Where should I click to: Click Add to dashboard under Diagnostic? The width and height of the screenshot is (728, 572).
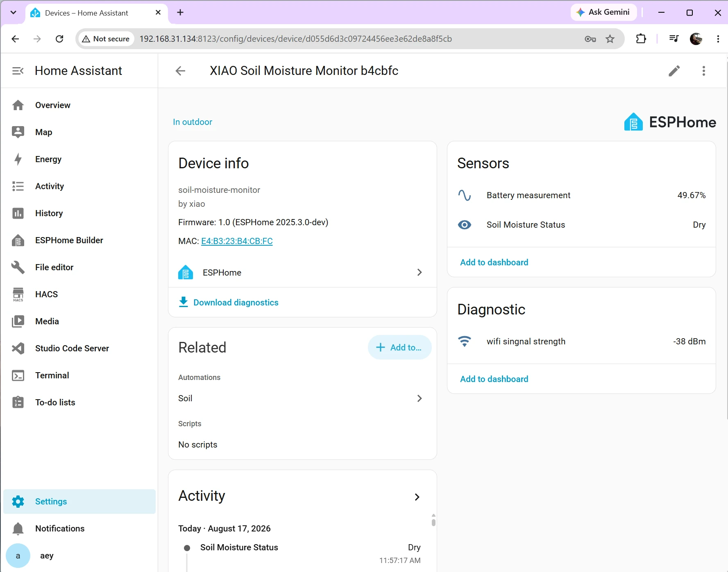point(494,379)
